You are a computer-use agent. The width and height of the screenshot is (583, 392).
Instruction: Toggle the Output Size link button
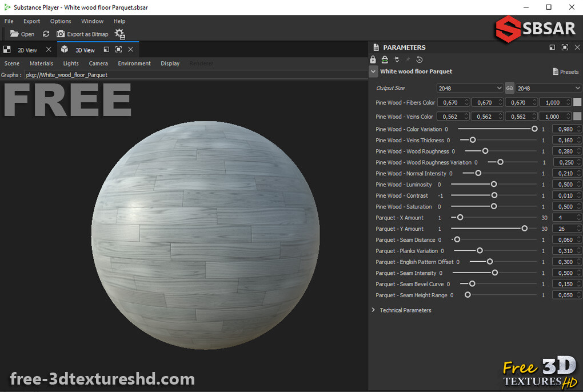pyautogui.click(x=510, y=88)
